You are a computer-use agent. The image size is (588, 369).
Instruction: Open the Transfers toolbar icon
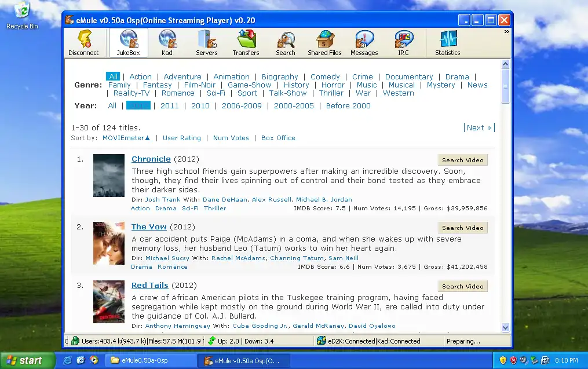click(246, 43)
